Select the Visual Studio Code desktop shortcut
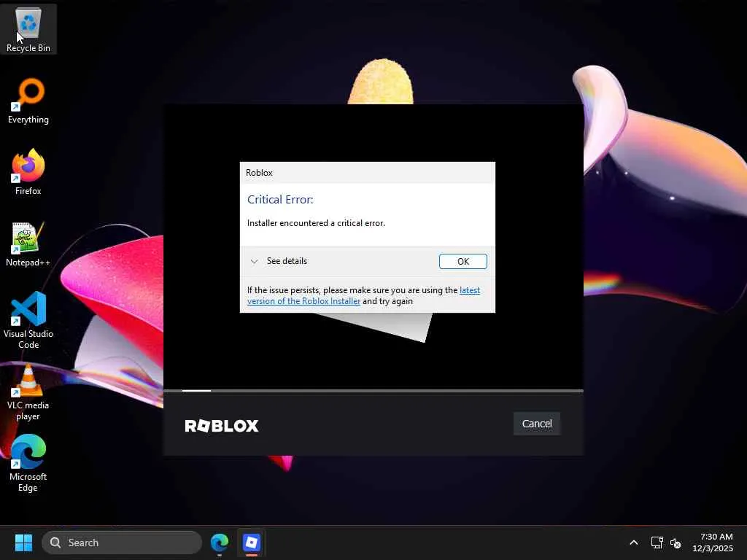Image resolution: width=747 pixels, height=560 pixels. click(x=28, y=320)
